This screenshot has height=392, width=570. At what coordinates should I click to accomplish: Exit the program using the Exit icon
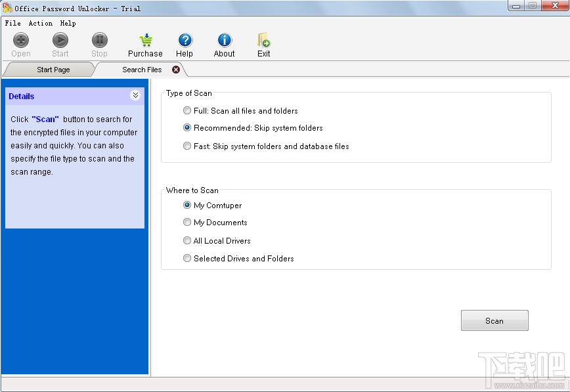(263, 39)
